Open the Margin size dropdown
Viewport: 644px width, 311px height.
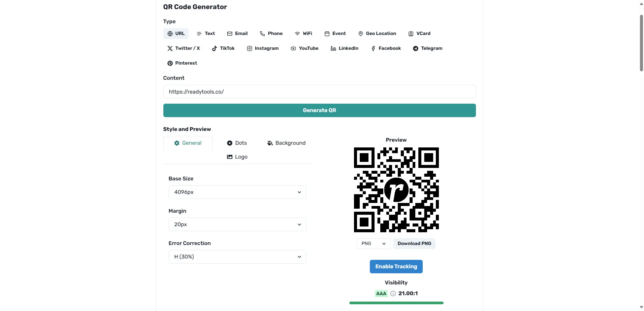[x=237, y=224]
